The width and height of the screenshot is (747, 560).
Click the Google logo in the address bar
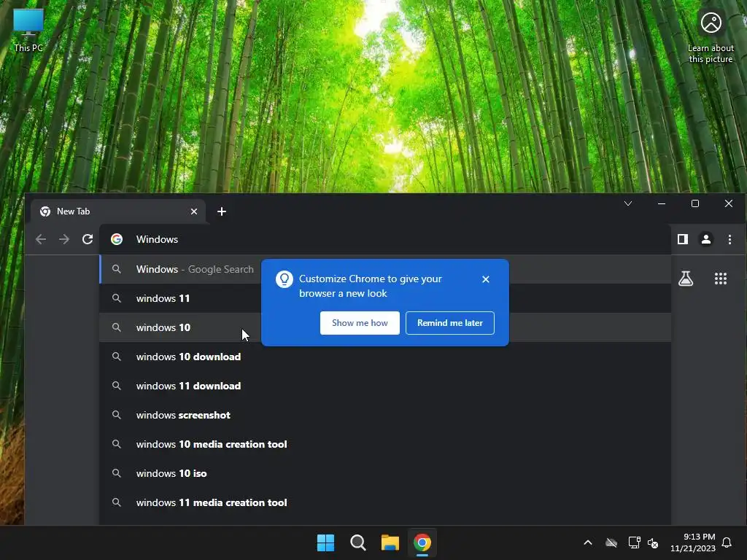(x=117, y=239)
